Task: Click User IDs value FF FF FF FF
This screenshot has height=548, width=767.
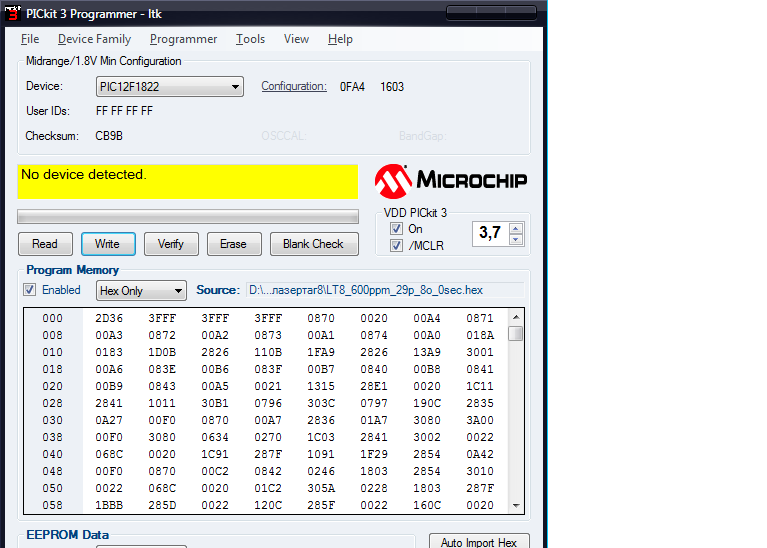Action: point(124,111)
